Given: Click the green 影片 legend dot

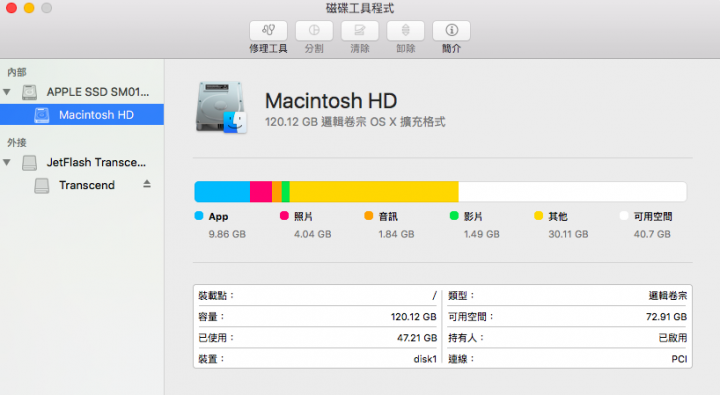Looking at the screenshot, I should tap(454, 216).
